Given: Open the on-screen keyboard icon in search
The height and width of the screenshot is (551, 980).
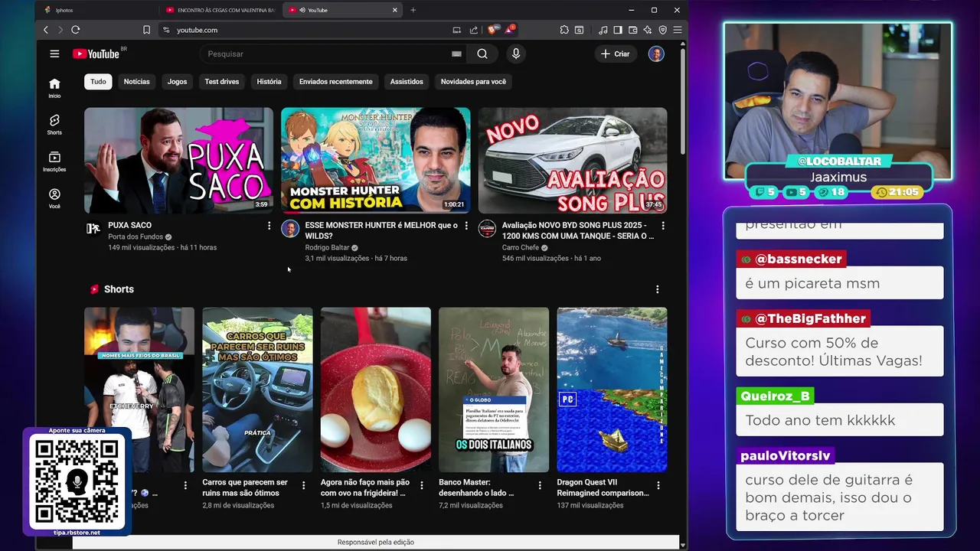Looking at the screenshot, I should (x=456, y=54).
